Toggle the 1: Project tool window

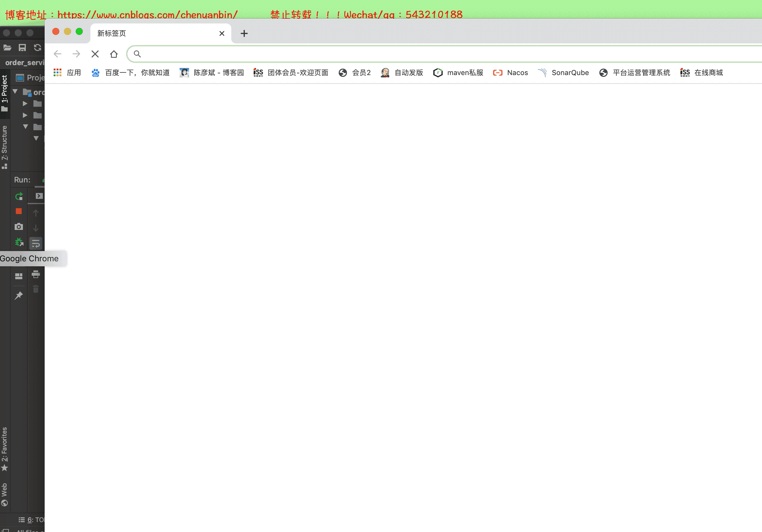tap(5, 94)
